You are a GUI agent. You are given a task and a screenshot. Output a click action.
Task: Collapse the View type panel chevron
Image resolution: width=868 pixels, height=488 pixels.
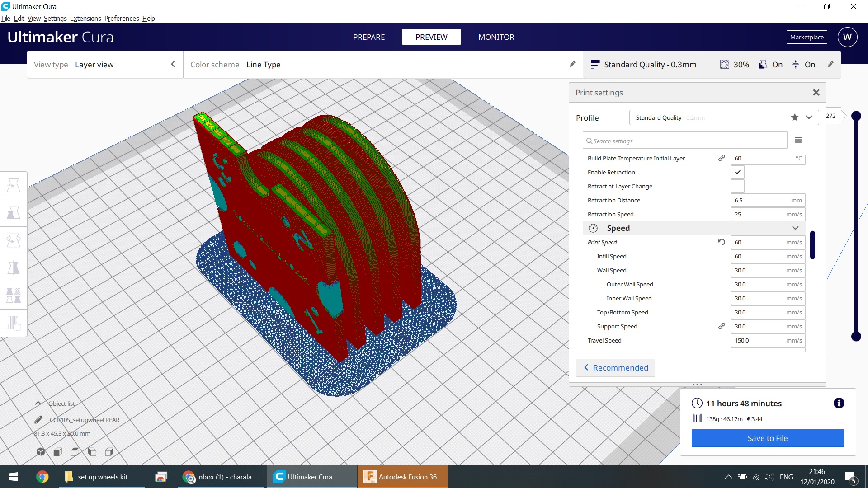click(x=173, y=64)
